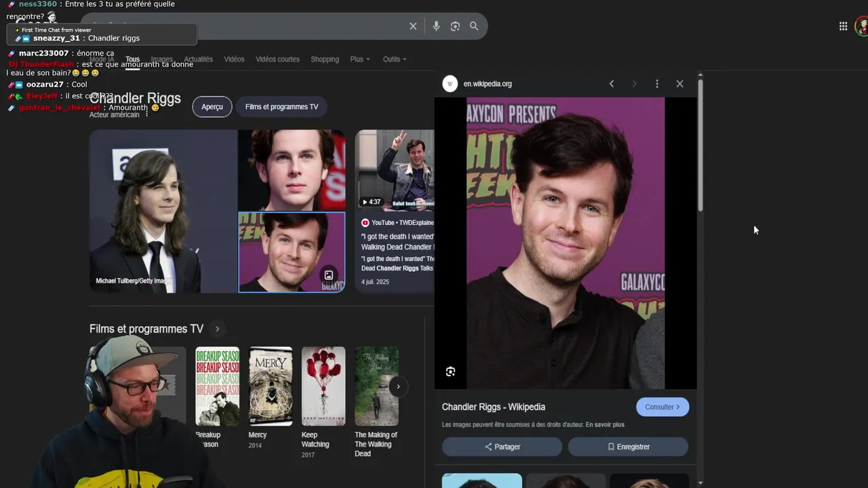
Task: Click sneazzy_31 first time chat message
Action: [x=102, y=35]
